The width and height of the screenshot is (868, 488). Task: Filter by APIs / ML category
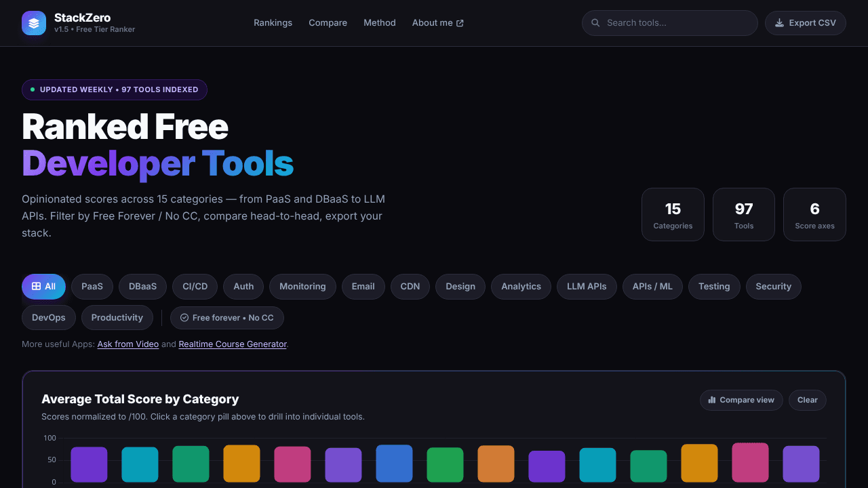coord(653,287)
